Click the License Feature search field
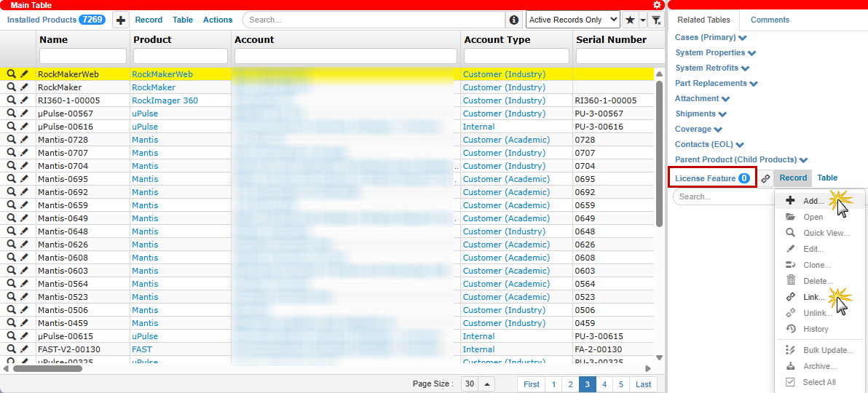868x393 pixels. point(723,197)
